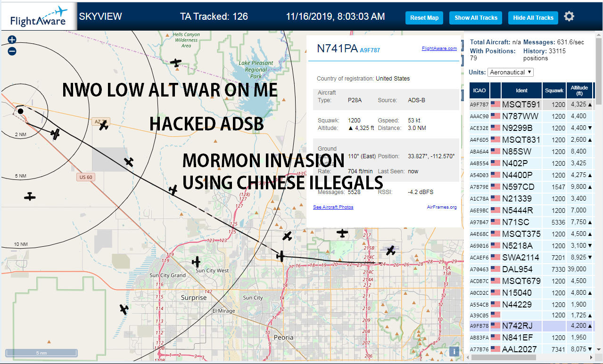Image resolution: width=603 pixels, height=364 pixels.
Task: Sort by the flag column header
Action: (x=495, y=90)
